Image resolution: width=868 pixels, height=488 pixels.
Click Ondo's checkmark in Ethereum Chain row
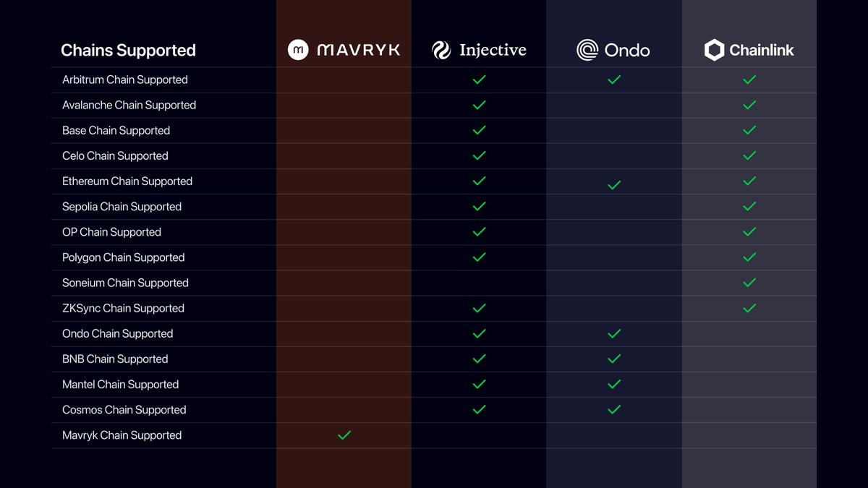click(x=614, y=185)
